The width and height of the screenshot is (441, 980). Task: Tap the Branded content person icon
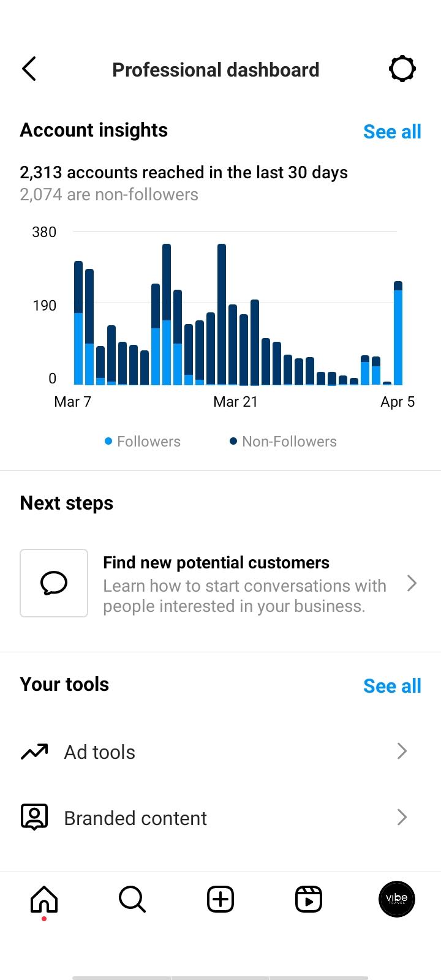[34, 818]
